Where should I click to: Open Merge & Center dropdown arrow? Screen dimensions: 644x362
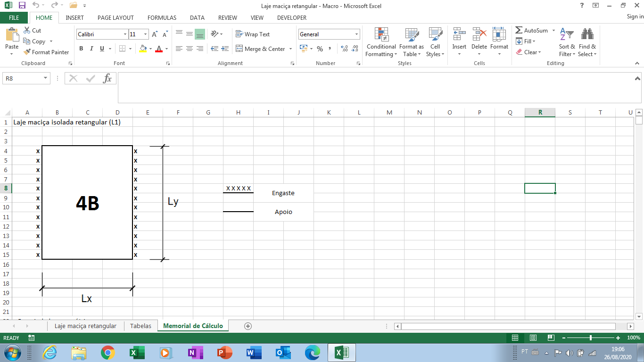pos(290,49)
